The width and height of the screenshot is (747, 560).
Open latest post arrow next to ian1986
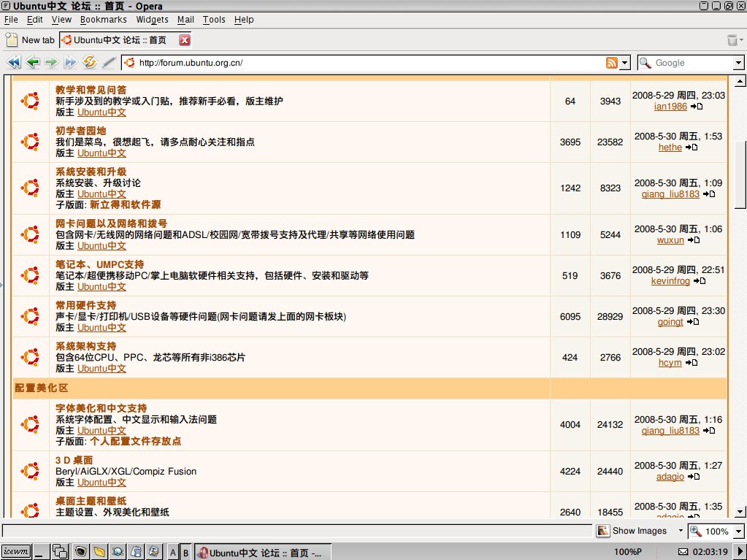(697, 106)
